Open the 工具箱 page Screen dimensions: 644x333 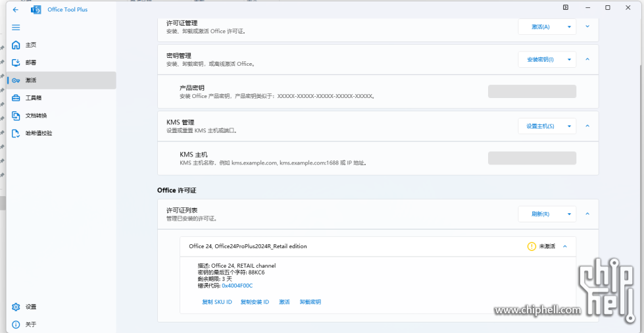click(x=61, y=98)
